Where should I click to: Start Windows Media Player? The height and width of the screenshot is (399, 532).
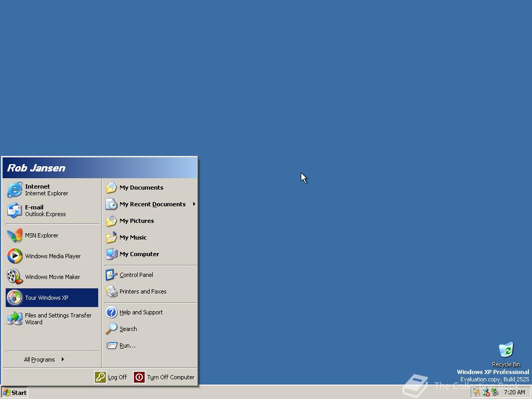tap(52, 256)
